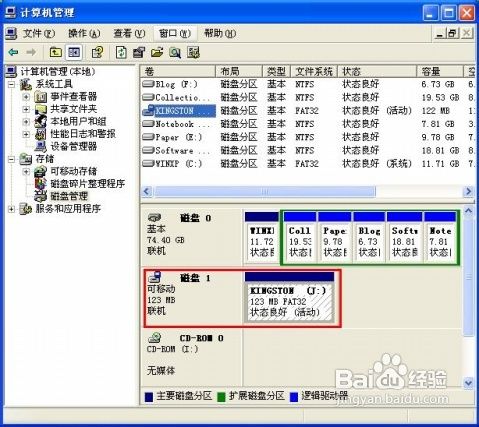Click the Find magnifier toolbar icon

click(x=175, y=52)
